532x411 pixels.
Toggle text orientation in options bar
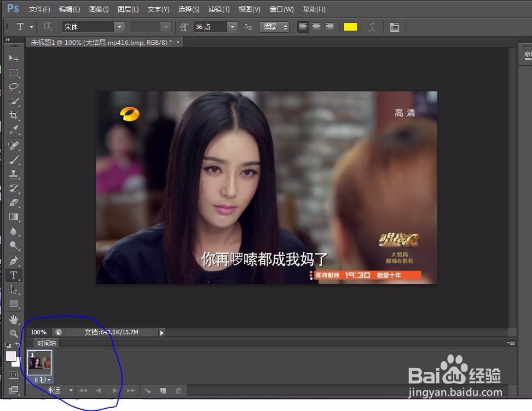(48, 27)
